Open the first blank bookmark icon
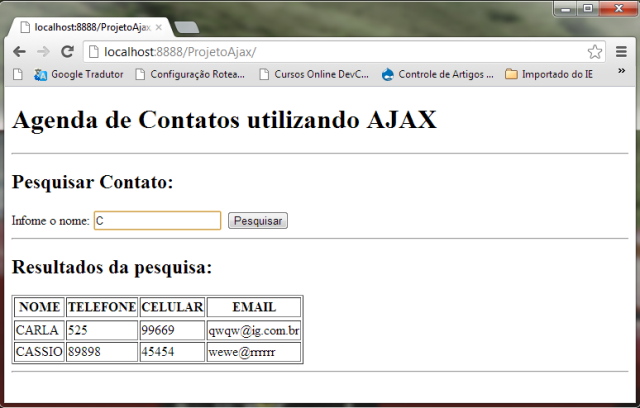 tap(18, 74)
